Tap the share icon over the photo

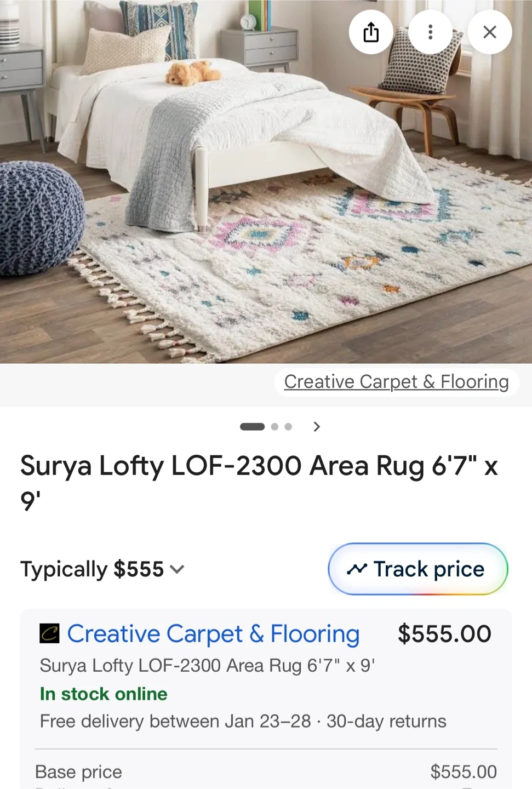[x=371, y=32]
